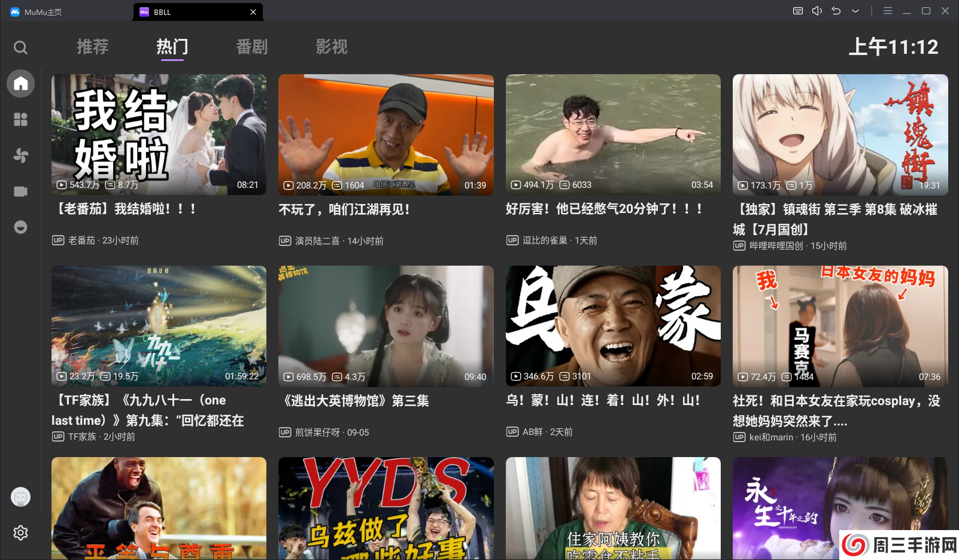Click the back arrow icon in the title bar
Viewport: 959px width, 560px height.
pos(836,11)
